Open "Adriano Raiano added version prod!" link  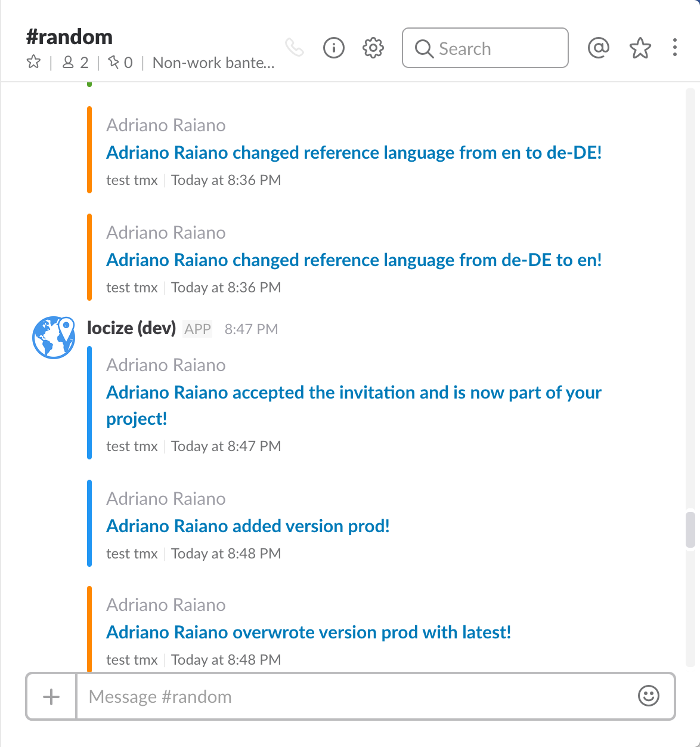click(x=247, y=526)
